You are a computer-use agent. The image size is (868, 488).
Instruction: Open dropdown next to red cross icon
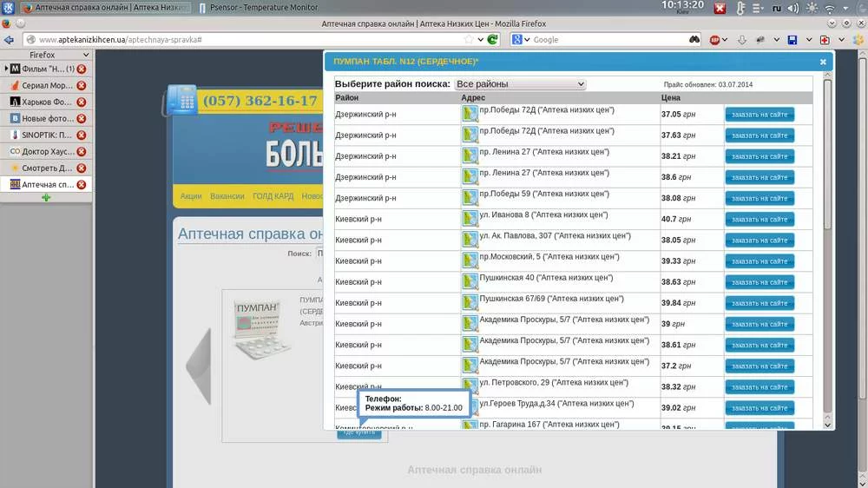tap(841, 40)
